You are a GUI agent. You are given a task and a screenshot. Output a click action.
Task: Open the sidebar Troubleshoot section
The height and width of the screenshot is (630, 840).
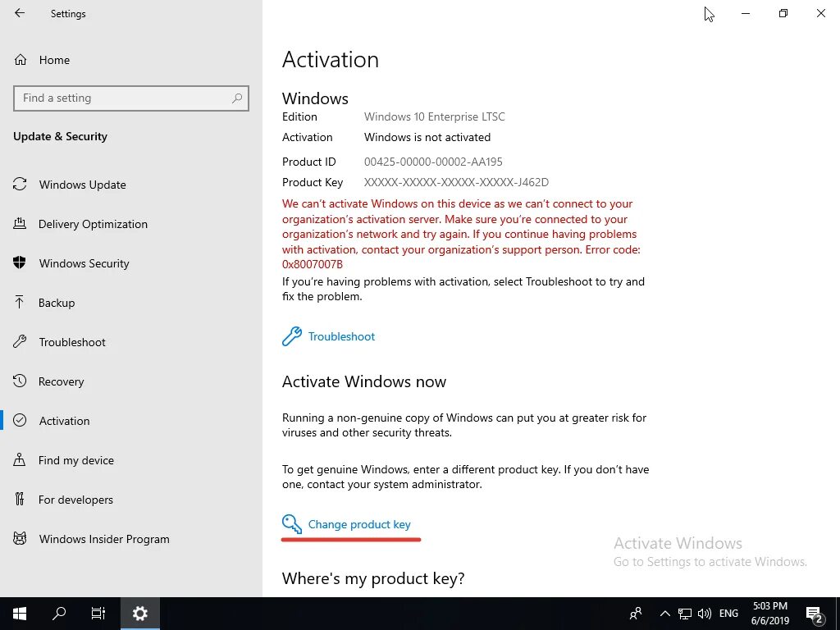(x=131, y=342)
